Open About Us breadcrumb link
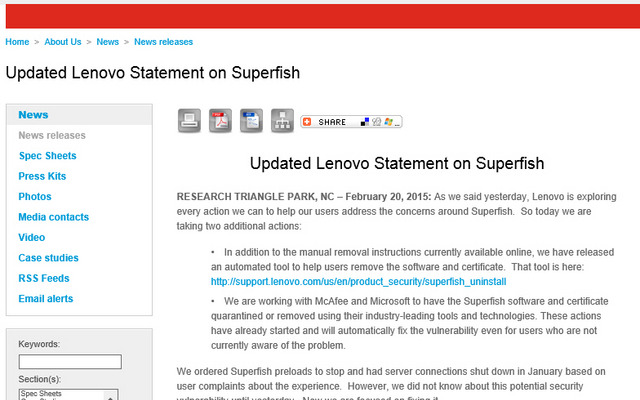Viewport: 640px width, 400px height. point(63,42)
